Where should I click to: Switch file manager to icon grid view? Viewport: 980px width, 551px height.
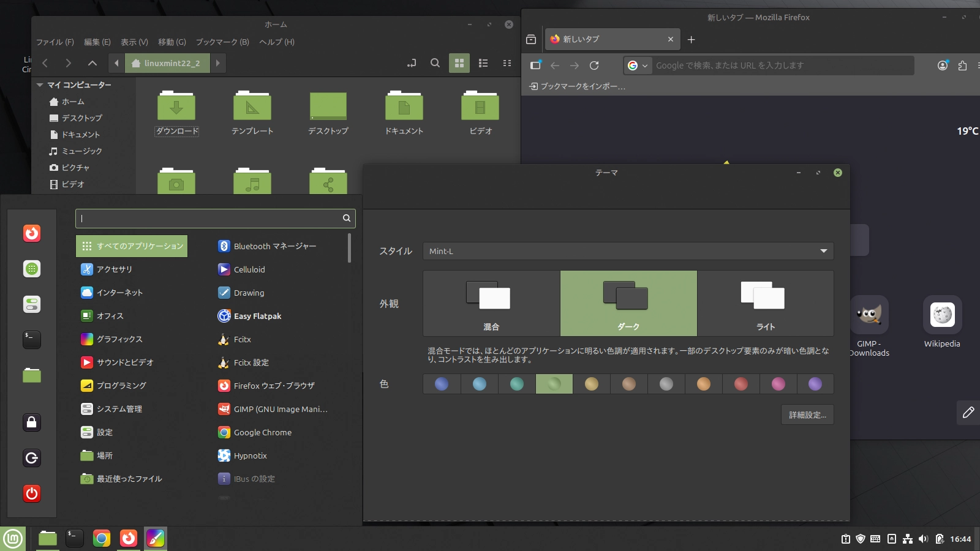459,63
